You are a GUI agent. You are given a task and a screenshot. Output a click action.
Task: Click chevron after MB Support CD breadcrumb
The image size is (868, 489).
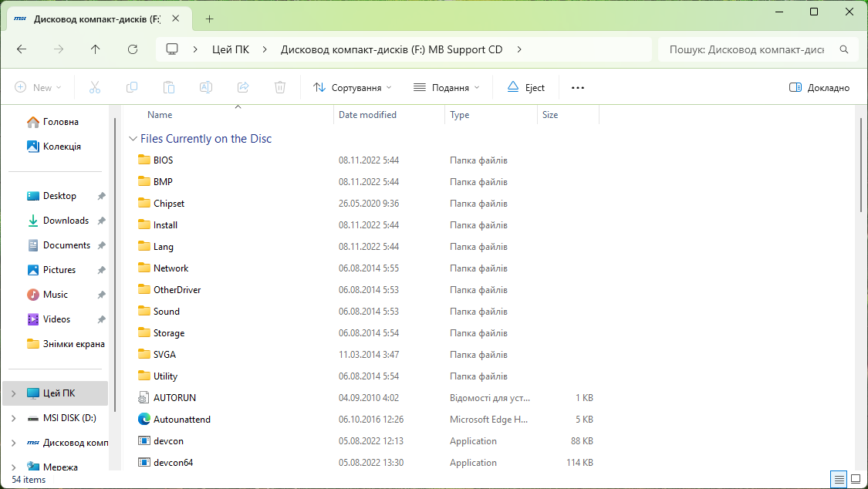tap(518, 49)
